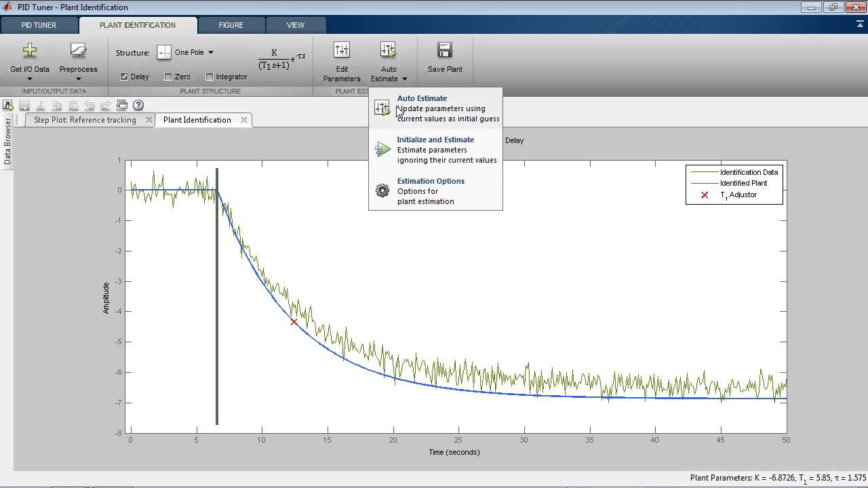Select Initialize and Estimate play icon

point(382,150)
